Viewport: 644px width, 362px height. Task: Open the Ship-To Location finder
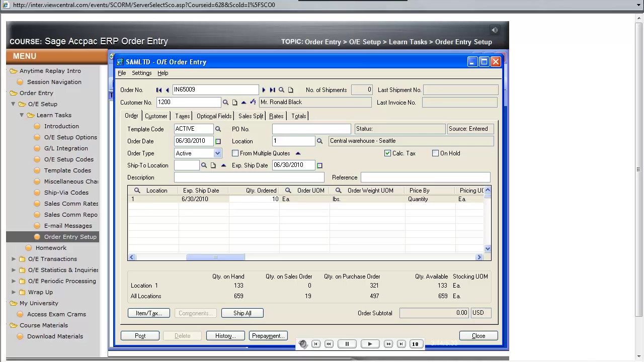(x=204, y=165)
